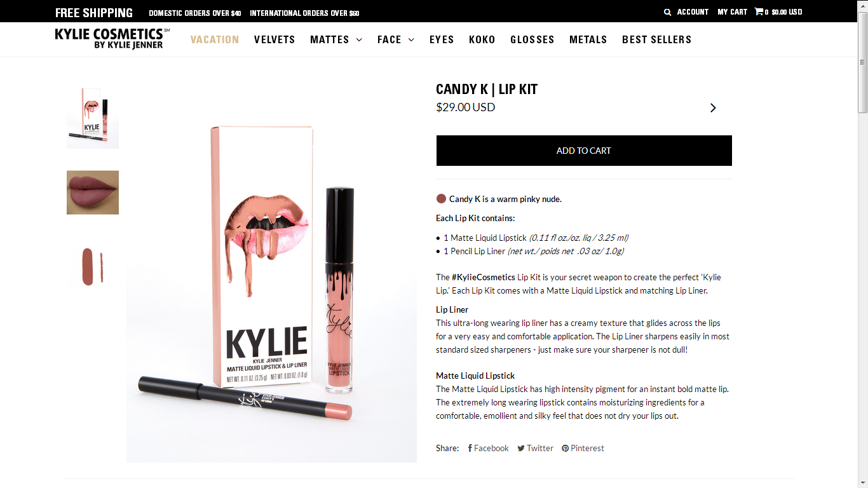View the lips close-up thumbnail
This screenshot has width=868, height=488.
tap(93, 193)
